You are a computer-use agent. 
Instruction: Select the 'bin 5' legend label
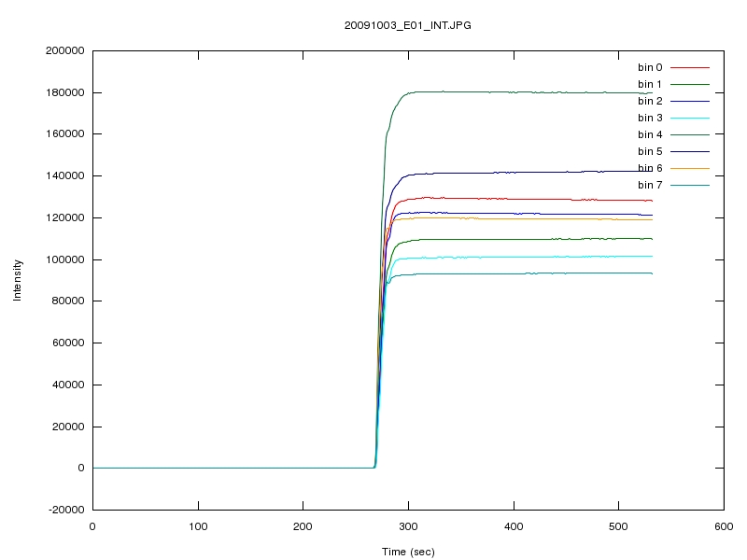650,151
